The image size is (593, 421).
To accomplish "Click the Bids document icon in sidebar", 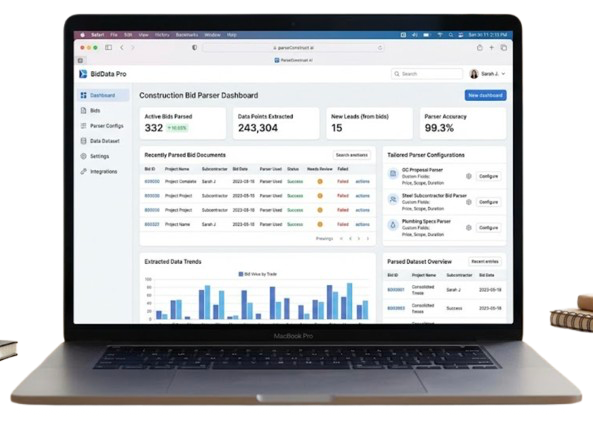I will click(x=84, y=110).
